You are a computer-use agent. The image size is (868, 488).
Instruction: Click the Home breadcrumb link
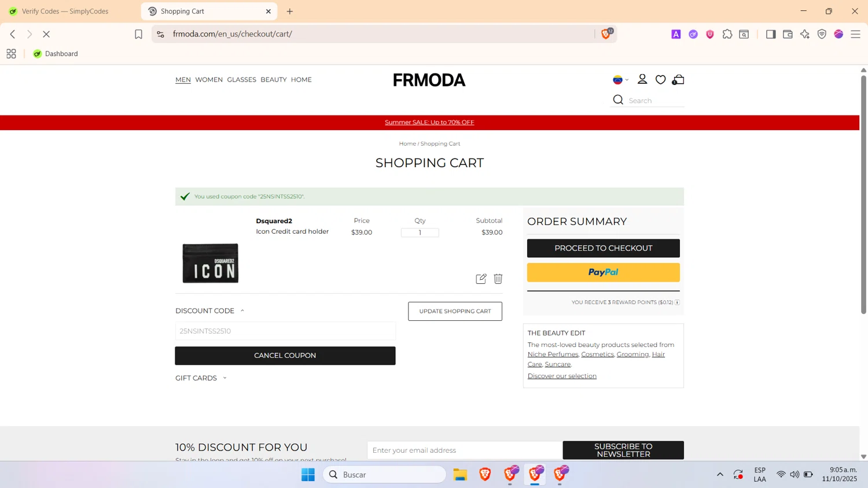(407, 143)
